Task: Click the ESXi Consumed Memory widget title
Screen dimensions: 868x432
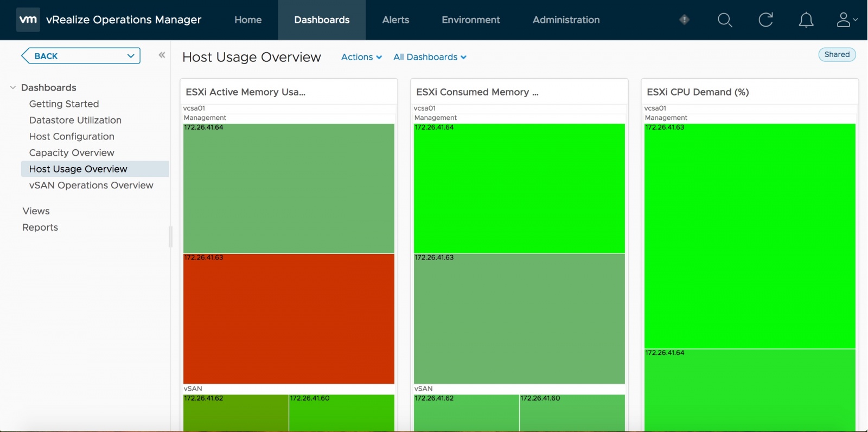Action: pyautogui.click(x=477, y=92)
